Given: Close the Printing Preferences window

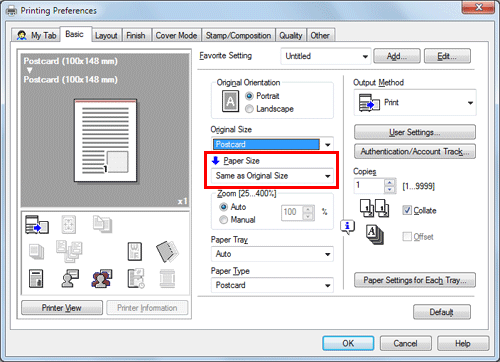Looking at the screenshot, I should tap(478, 7).
